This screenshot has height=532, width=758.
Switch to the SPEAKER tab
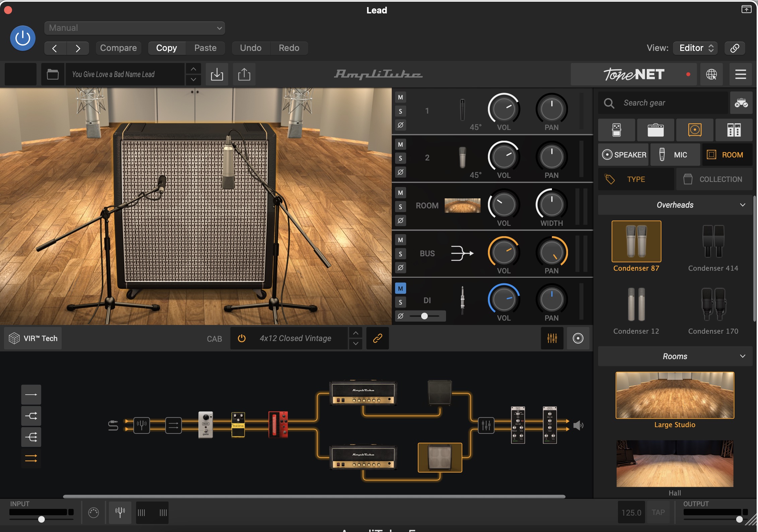(x=624, y=155)
